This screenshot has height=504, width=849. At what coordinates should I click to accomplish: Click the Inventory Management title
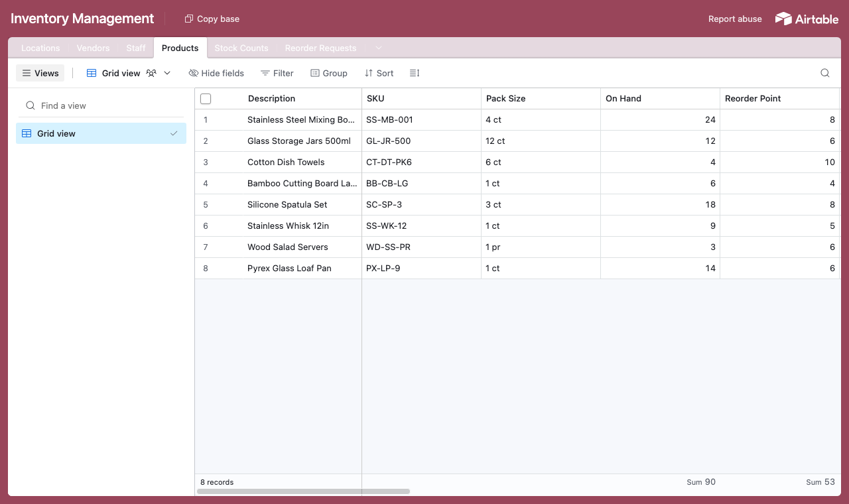point(82,19)
